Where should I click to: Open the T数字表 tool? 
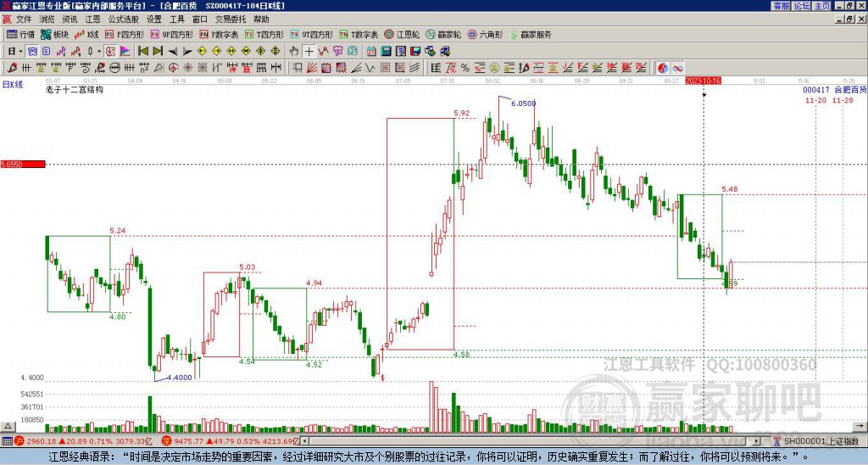359,34
